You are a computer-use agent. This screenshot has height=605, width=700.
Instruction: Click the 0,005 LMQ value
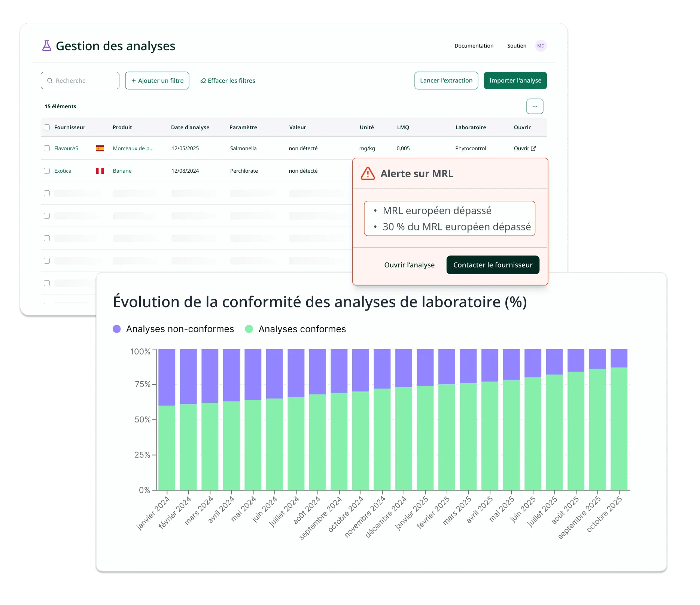(403, 148)
